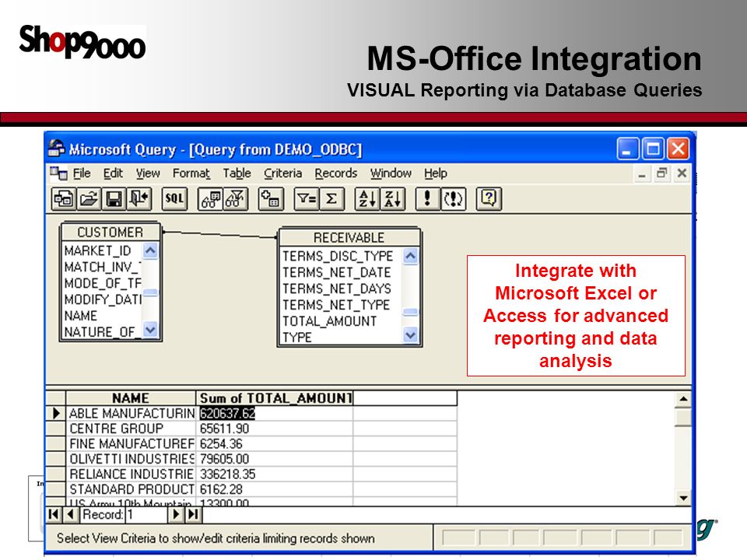747x560 pixels.
Task: Click the Query Now exclamation icon
Action: (427, 198)
